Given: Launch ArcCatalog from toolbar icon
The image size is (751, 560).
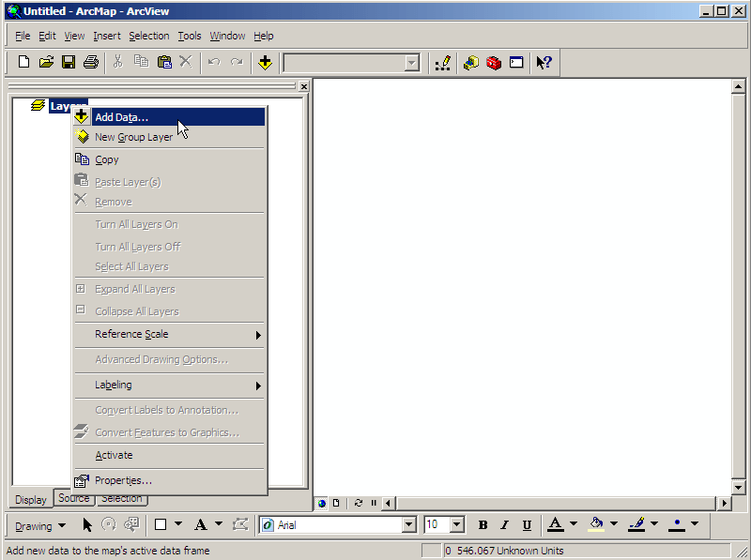Looking at the screenshot, I should click(x=471, y=63).
